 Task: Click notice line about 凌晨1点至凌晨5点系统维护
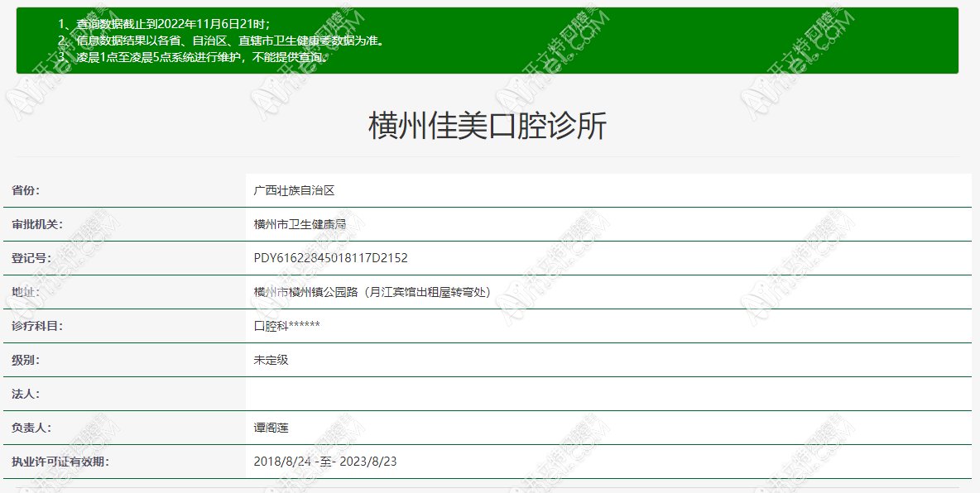194,57
